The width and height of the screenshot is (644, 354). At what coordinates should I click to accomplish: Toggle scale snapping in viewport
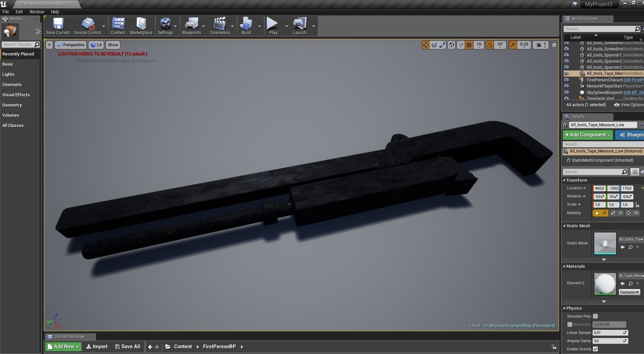[x=512, y=45]
